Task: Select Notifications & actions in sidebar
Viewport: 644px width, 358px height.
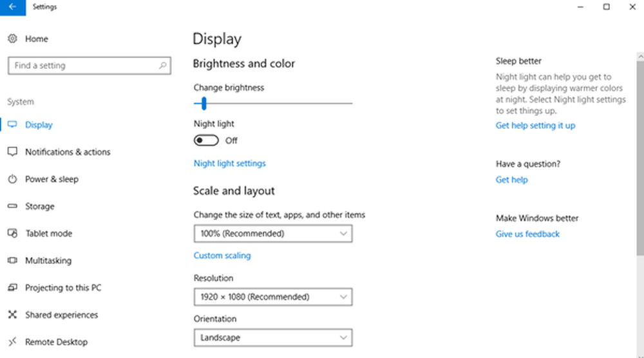Action: point(68,152)
